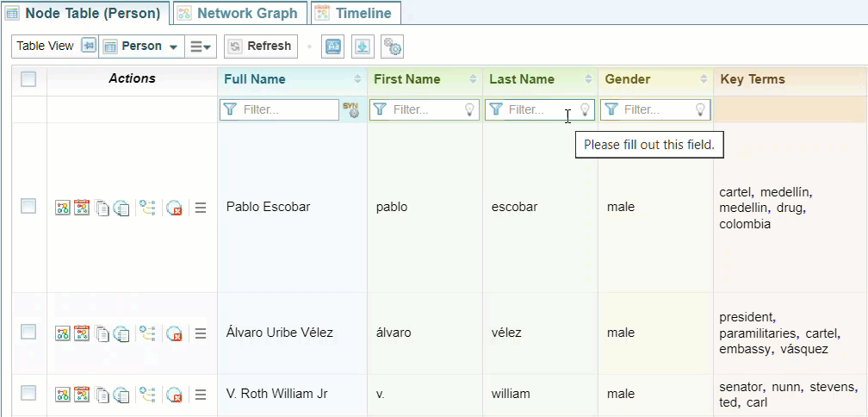Click the remove node icon for V. Roth William Jr
The height and width of the screenshot is (417, 868).
click(x=174, y=395)
